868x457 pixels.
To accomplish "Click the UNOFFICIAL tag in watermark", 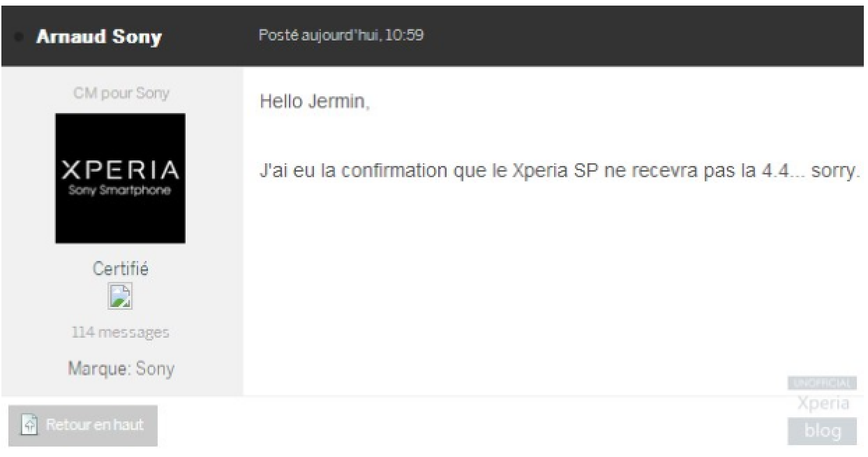I will click(x=823, y=383).
